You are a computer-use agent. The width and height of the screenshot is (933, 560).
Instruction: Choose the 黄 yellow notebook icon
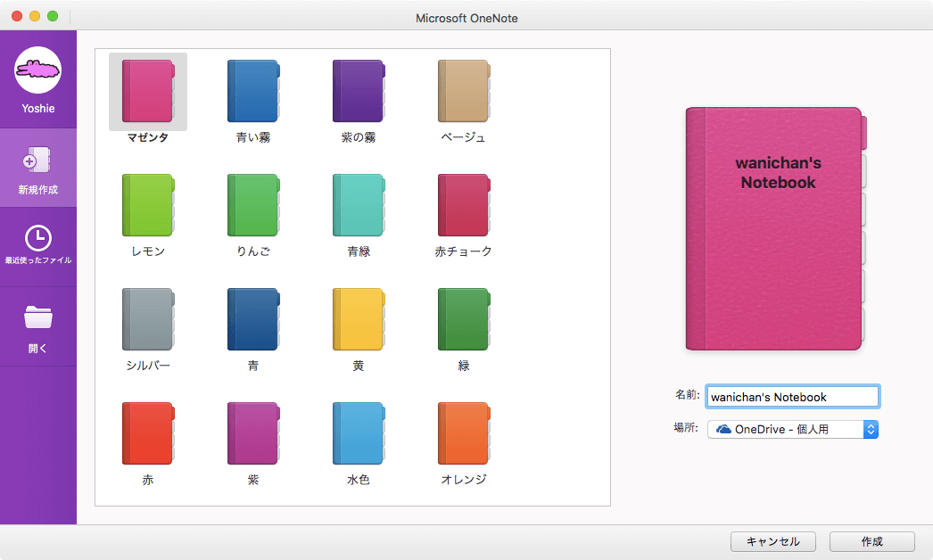tap(359, 319)
